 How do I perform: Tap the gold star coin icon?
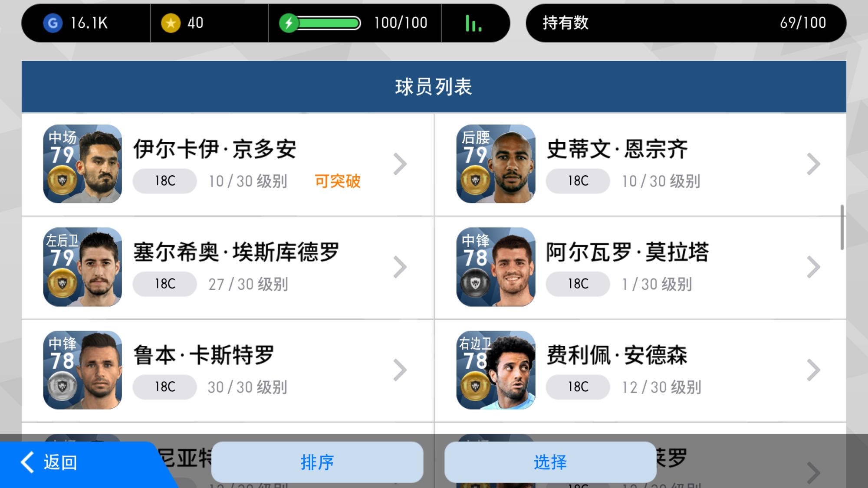tap(171, 23)
